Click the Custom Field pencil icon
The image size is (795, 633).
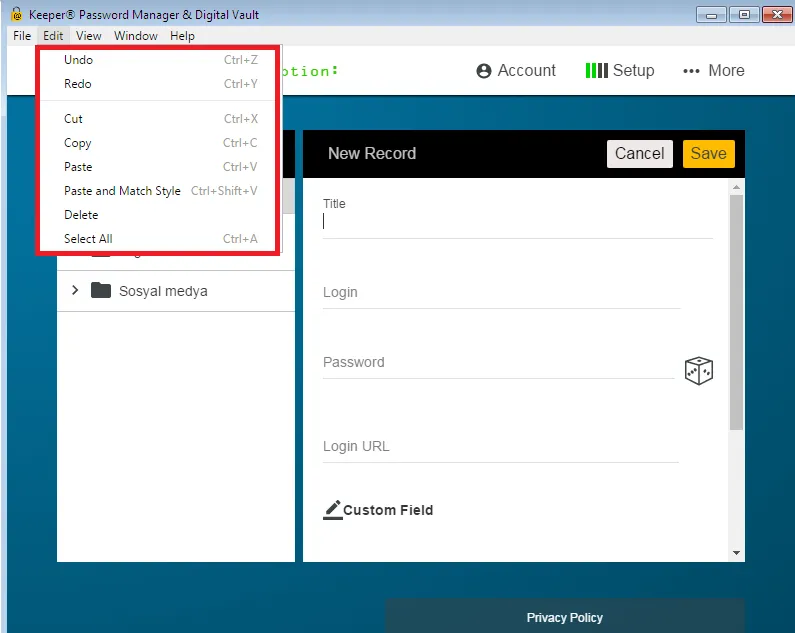[x=333, y=510]
